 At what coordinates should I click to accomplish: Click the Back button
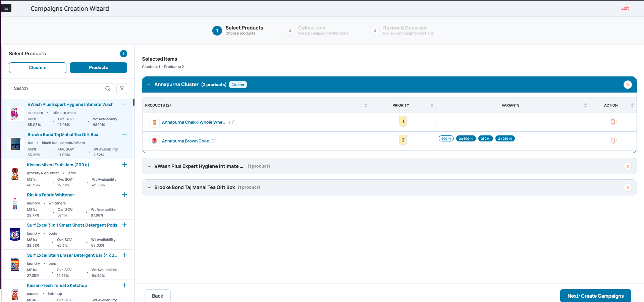click(x=158, y=296)
